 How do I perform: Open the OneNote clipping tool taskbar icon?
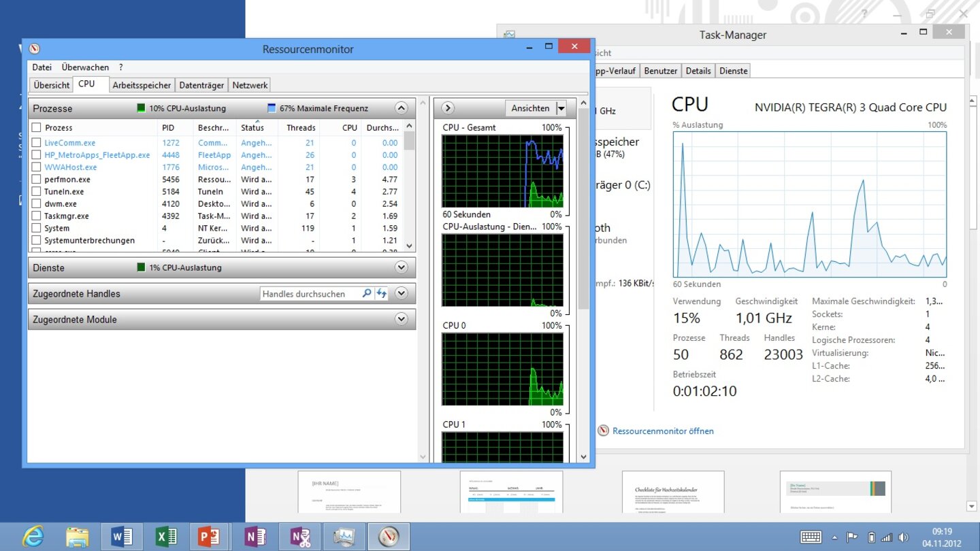[x=299, y=537]
